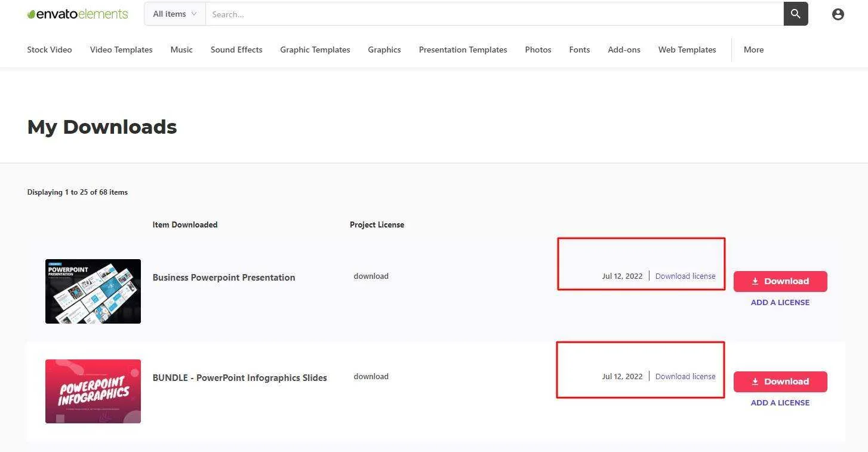This screenshot has height=452, width=868.
Task: Open the Video Templates category
Action: click(121, 50)
